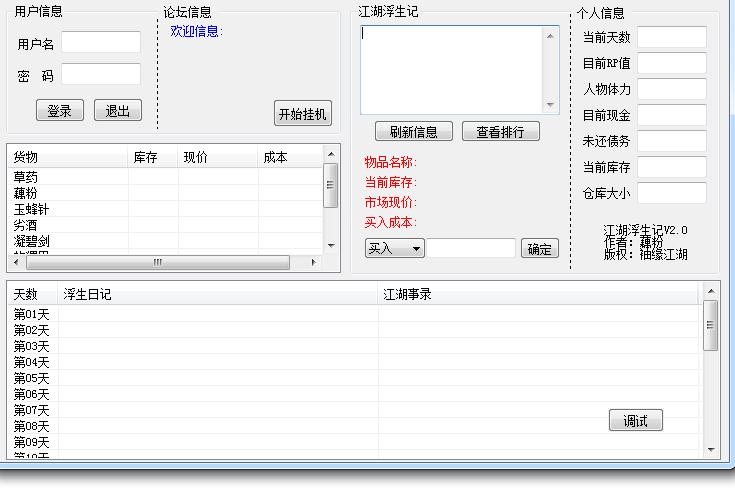Sort by the 库存 column header
The width and height of the screenshot is (735, 490).
146,157
